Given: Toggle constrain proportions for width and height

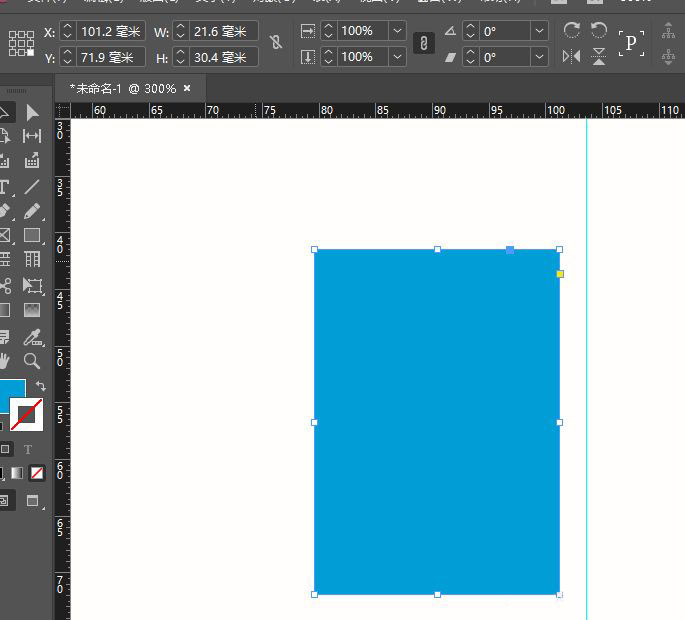Looking at the screenshot, I should click(276, 43).
